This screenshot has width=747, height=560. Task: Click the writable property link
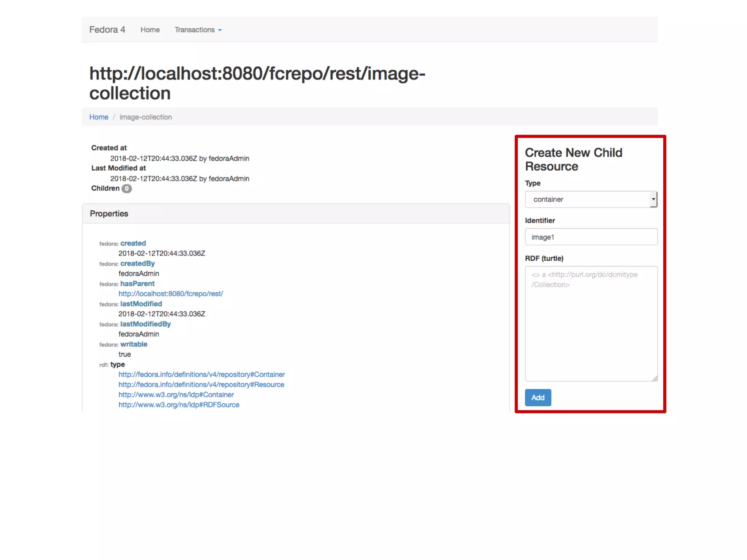coord(134,344)
